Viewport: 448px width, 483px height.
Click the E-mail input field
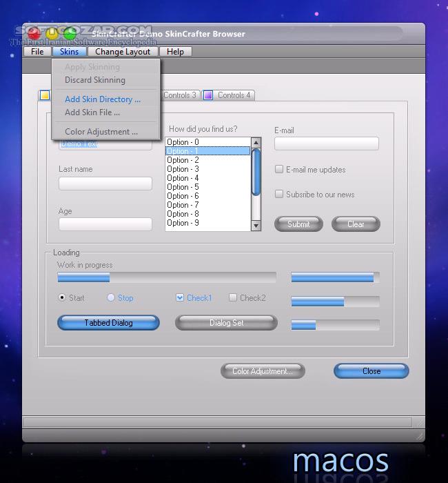click(327, 144)
